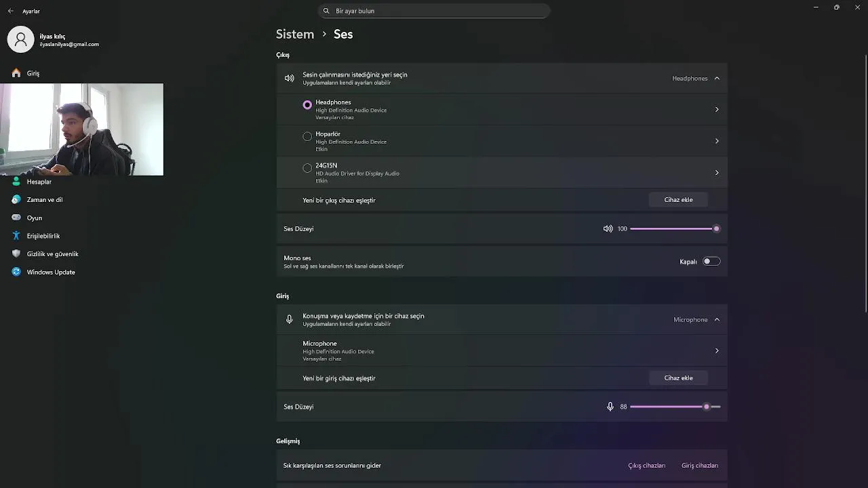Open Gizlilik ve güvenlik settings

(52, 254)
